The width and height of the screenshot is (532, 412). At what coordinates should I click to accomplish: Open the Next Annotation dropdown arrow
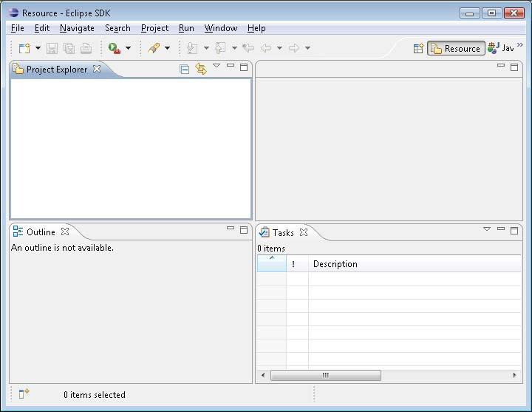click(206, 48)
